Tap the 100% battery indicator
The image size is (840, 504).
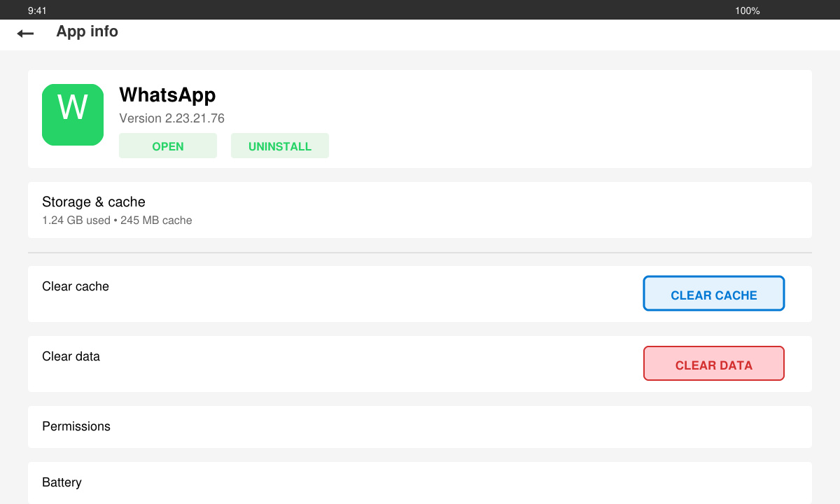pos(748,10)
